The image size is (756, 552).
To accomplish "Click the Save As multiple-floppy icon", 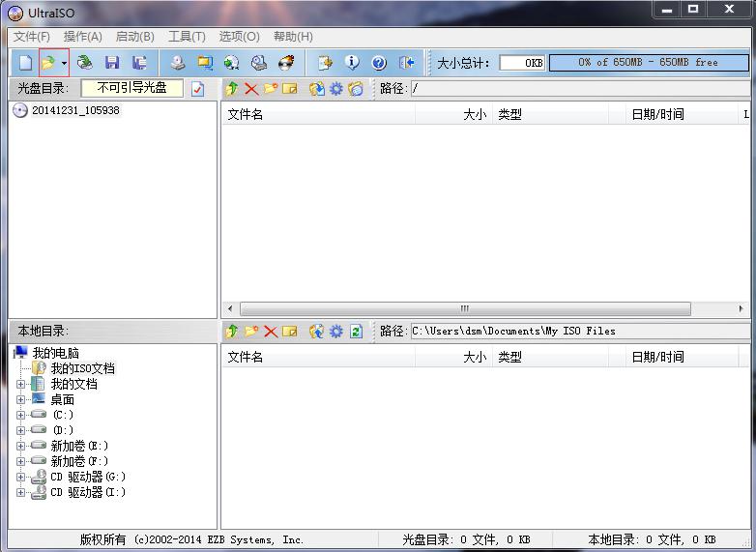I will click(140, 63).
